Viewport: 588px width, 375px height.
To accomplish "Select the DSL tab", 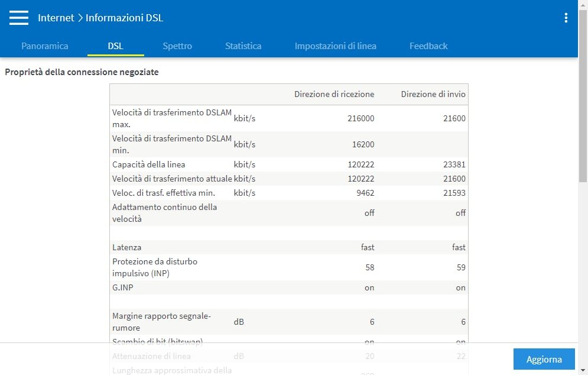I will [x=115, y=46].
